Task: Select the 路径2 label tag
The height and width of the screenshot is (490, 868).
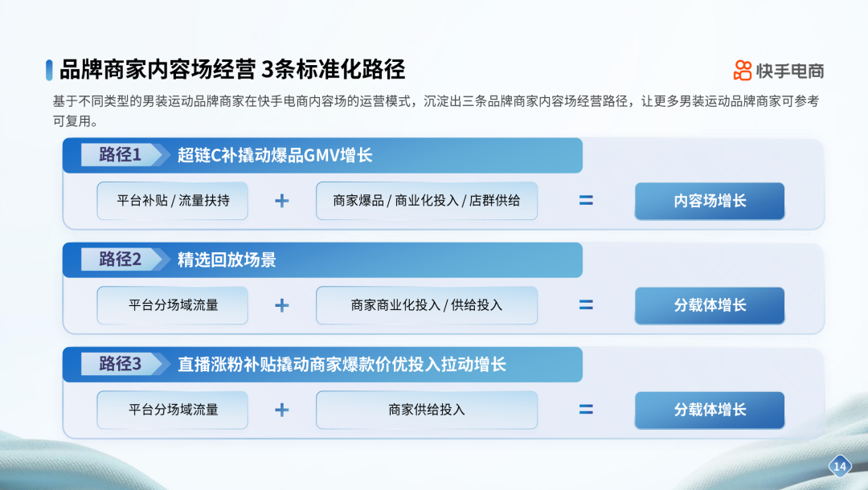Action: click(121, 259)
